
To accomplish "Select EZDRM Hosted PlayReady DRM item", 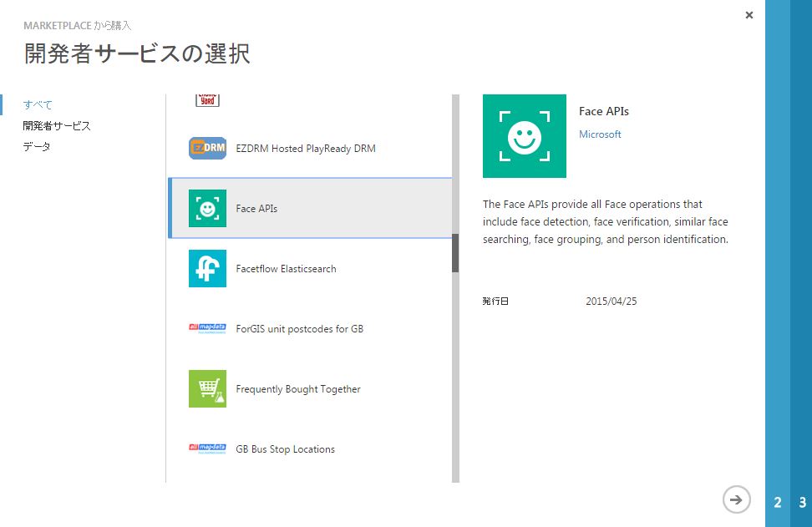I will coord(306,149).
